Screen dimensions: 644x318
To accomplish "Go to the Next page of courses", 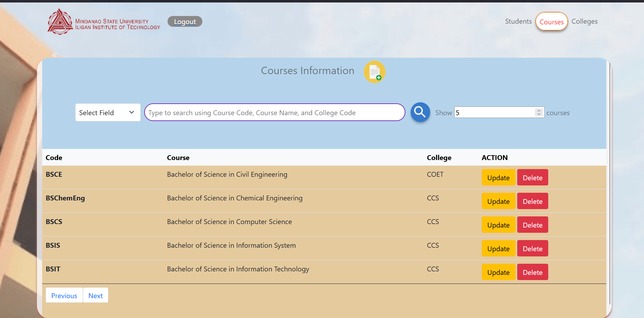I will tap(95, 295).
